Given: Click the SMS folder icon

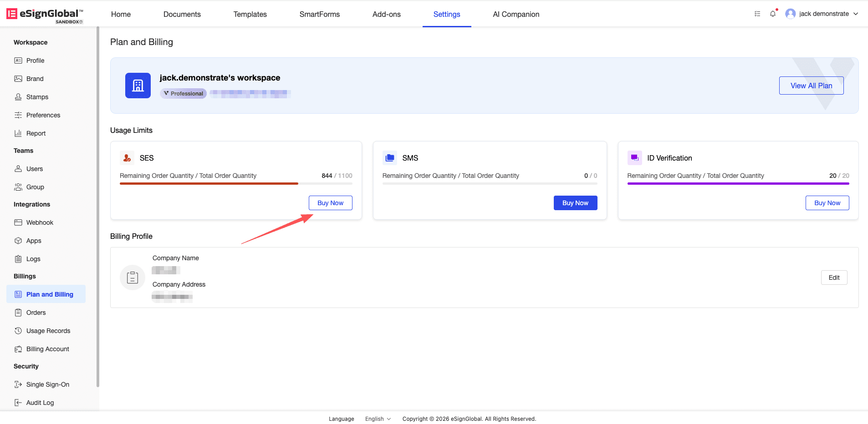Looking at the screenshot, I should (390, 158).
